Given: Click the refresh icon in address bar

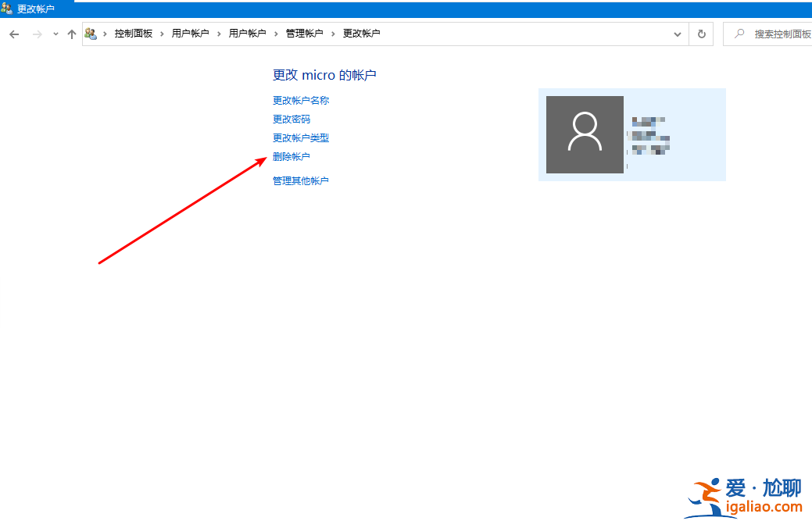Looking at the screenshot, I should coord(701,34).
